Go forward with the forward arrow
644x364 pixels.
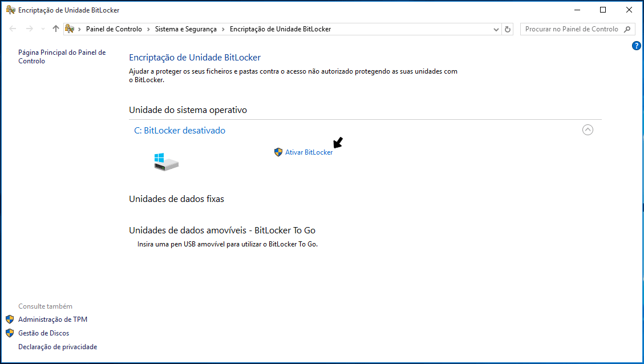[29, 29]
